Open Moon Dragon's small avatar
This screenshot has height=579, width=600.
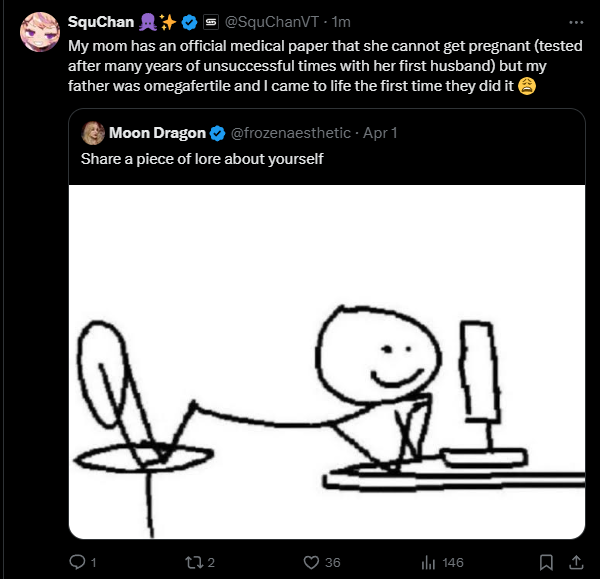[93, 133]
